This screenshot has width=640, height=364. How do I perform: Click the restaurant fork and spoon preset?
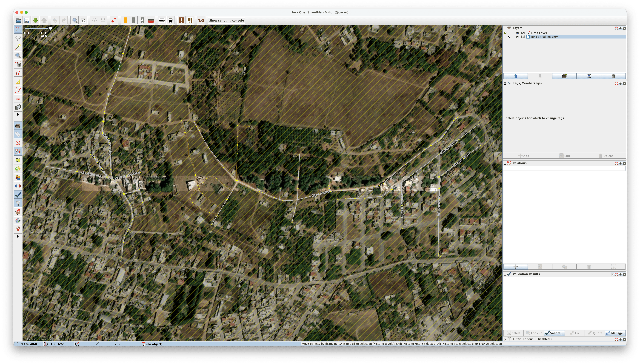pos(190,20)
